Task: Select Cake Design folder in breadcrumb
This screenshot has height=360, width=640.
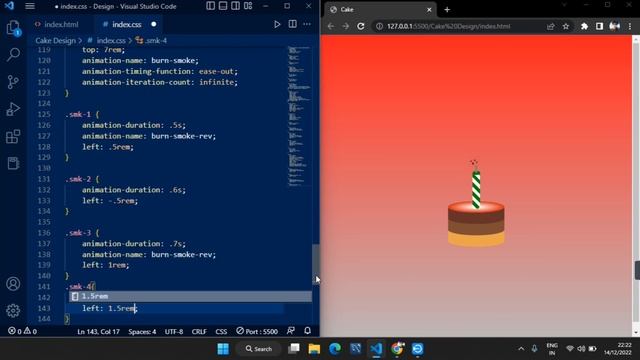Action: pos(56,40)
